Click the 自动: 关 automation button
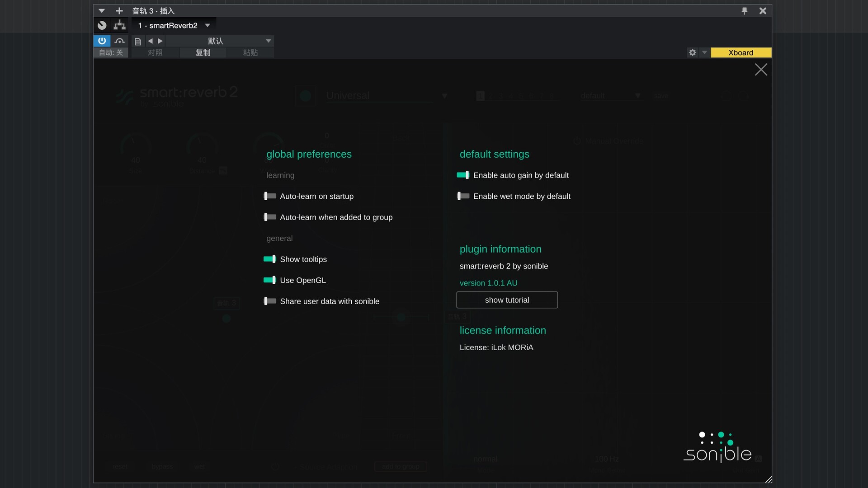The height and width of the screenshot is (488, 868). click(x=111, y=52)
